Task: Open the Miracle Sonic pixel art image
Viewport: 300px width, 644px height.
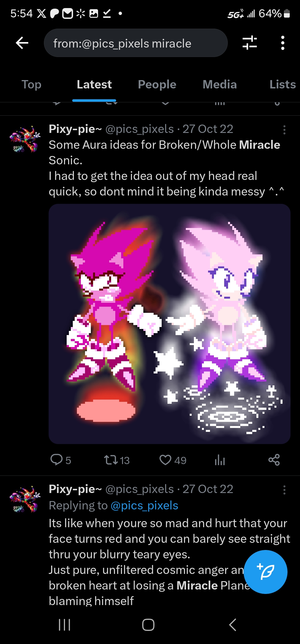Action: pyautogui.click(x=169, y=324)
